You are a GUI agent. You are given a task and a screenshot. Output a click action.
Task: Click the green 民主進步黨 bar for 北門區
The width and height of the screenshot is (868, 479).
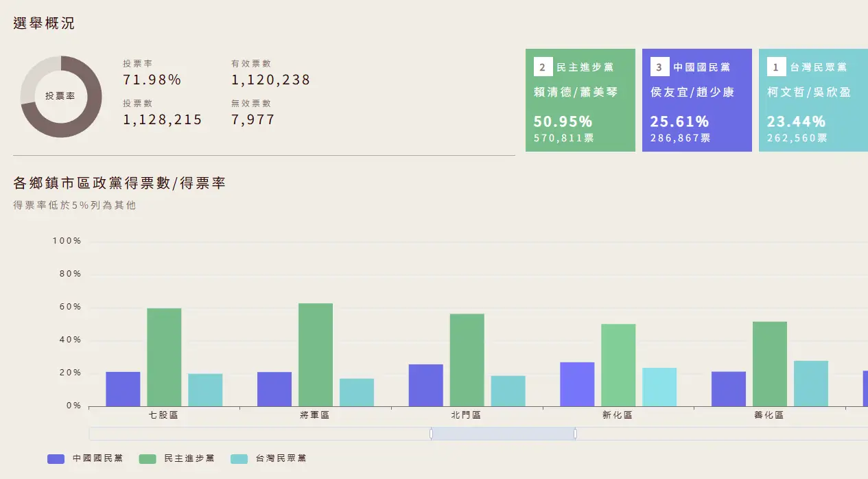467,360
